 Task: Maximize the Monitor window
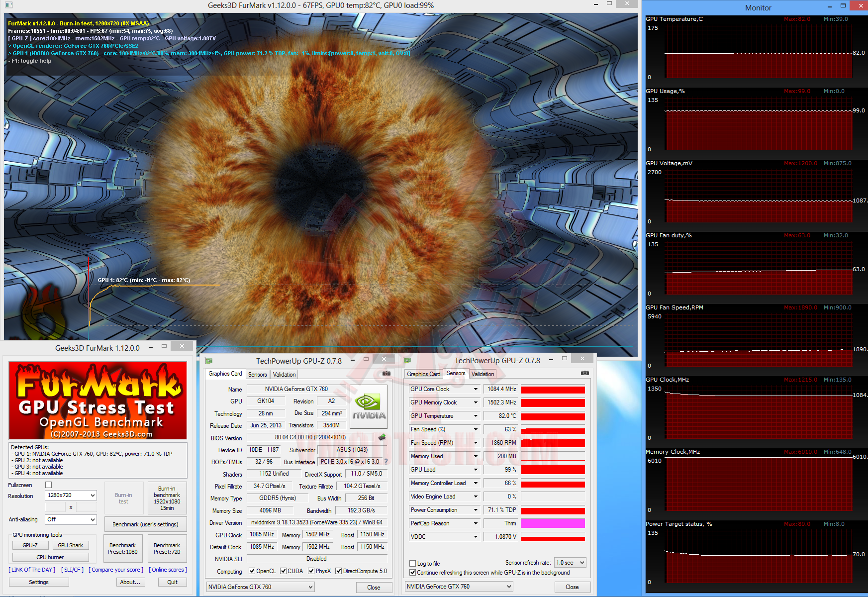(843, 6)
